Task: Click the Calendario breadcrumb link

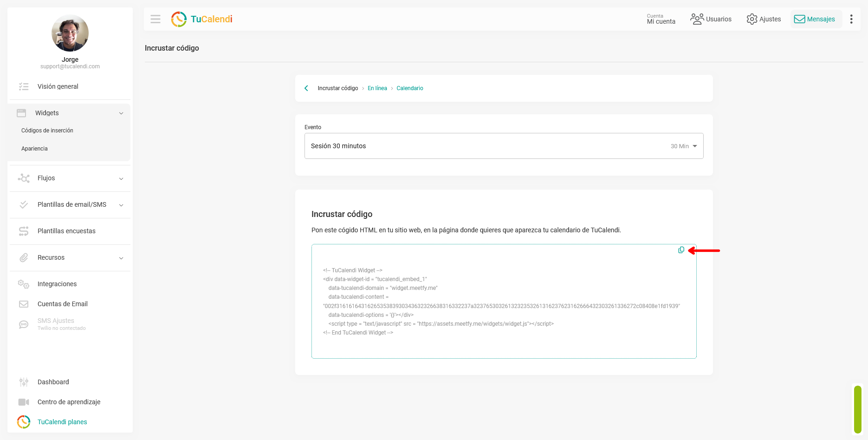Action: pyautogui.click(x=410, y=88)
